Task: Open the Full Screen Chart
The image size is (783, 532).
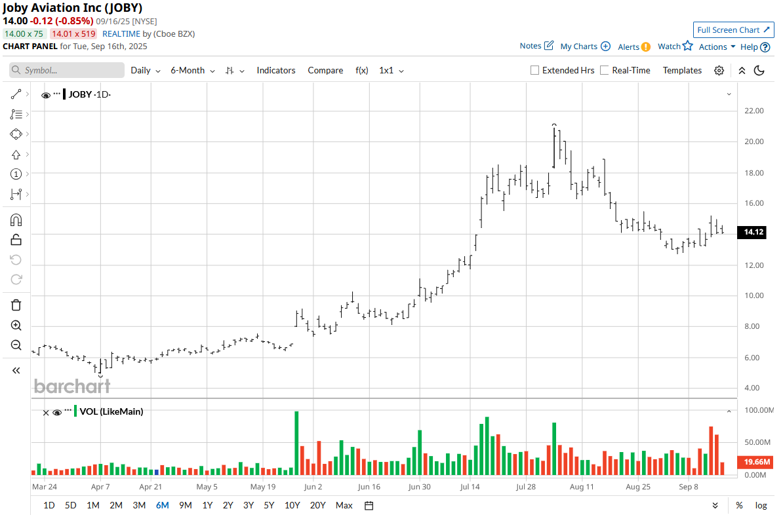Action: (x=734, y=30)
